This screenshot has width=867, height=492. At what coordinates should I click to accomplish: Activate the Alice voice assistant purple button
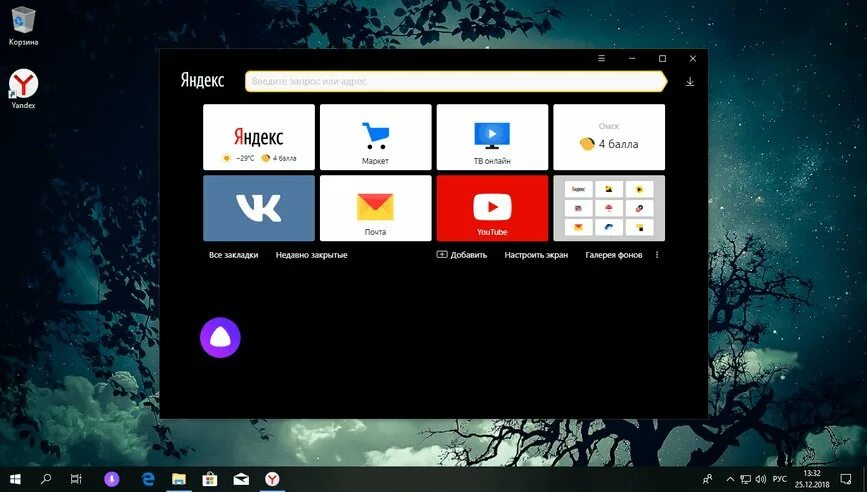point(220,337)
